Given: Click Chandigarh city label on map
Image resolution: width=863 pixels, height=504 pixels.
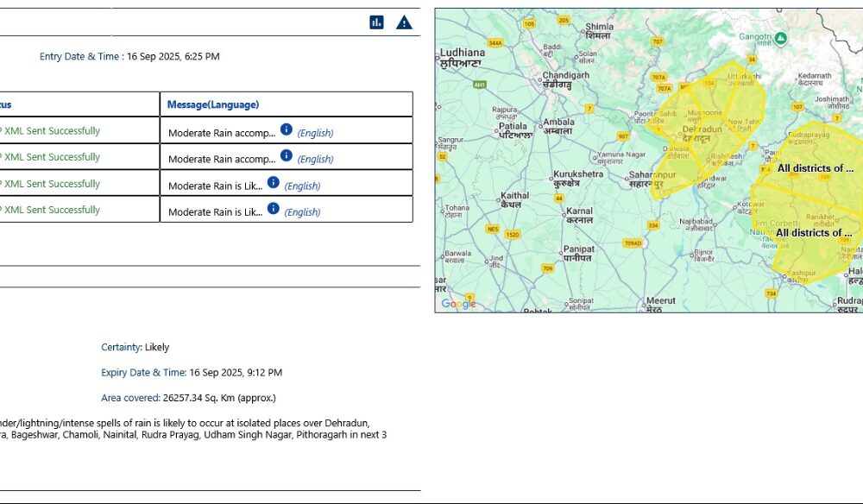Looking at the screenshot, I should [565, 79].
